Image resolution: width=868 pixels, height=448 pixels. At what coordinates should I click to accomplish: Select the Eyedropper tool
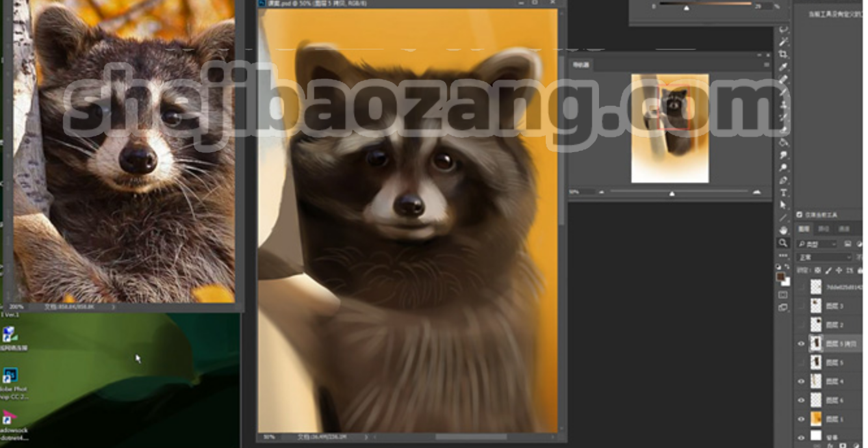click(784, 67)
